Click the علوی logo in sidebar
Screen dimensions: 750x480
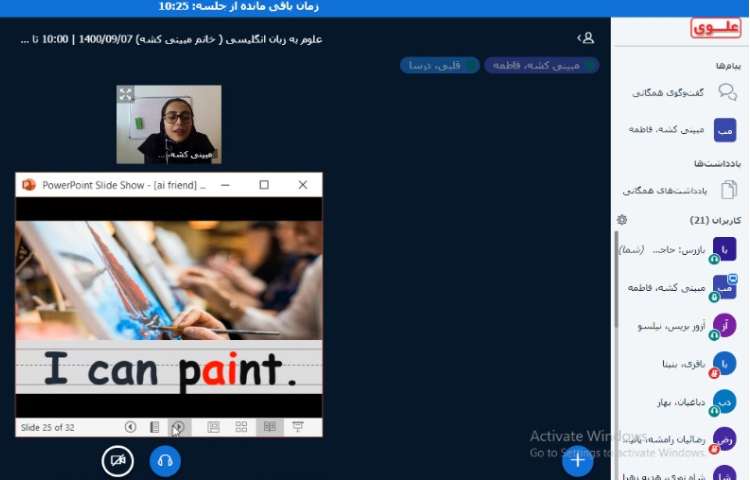tap(716, 28)
